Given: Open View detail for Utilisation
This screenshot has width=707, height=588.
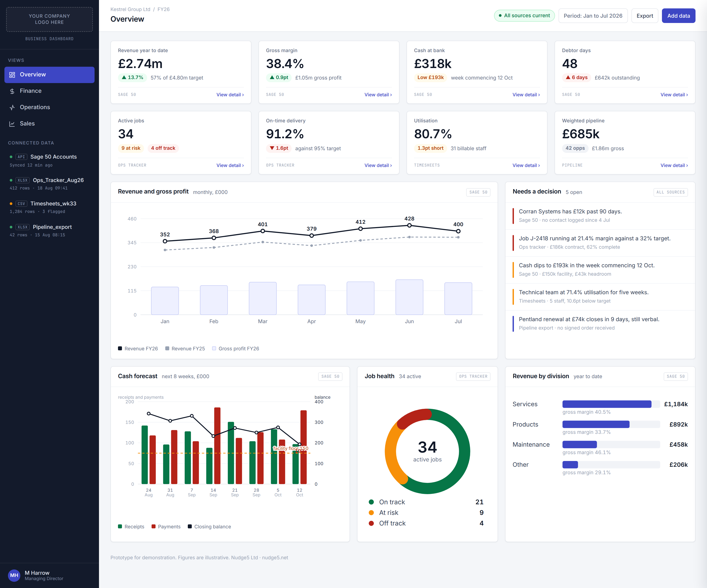Looking at the screenshot, I should pos(526,166).
